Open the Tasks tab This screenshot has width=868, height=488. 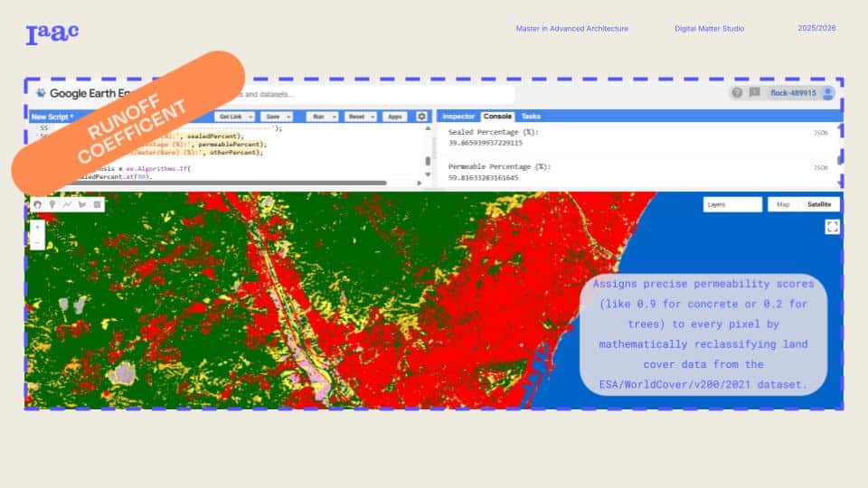tap(532, 117)
